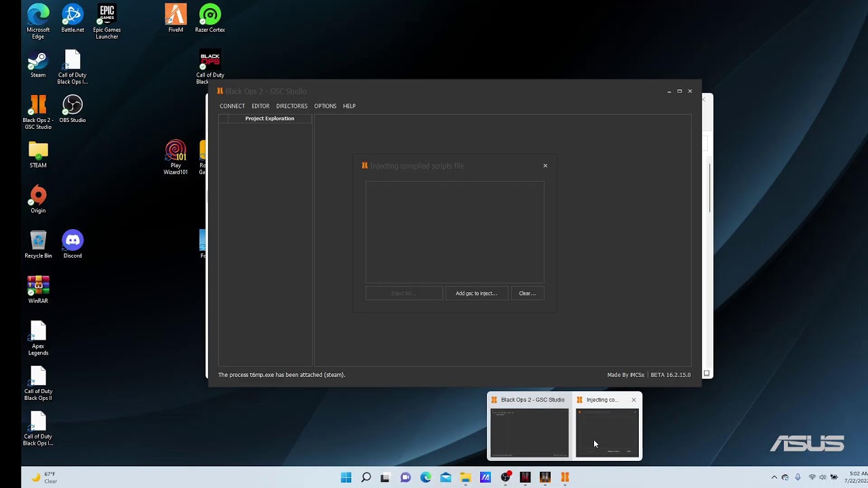Viewport: 868px width, 488px height.
Task: Launch Edge from the taskbar
Action: coord(425,477)
